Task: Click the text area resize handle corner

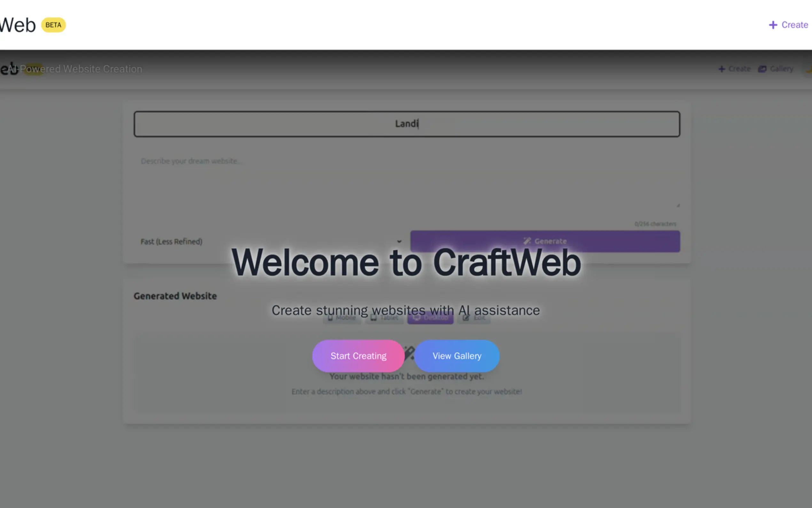Action: [x=678, y=205]
